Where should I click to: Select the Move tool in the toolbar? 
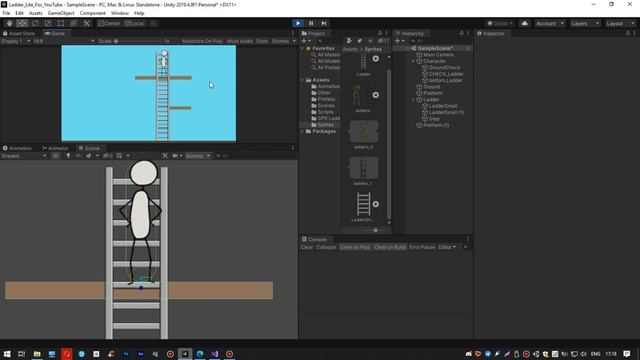[22, 23]
